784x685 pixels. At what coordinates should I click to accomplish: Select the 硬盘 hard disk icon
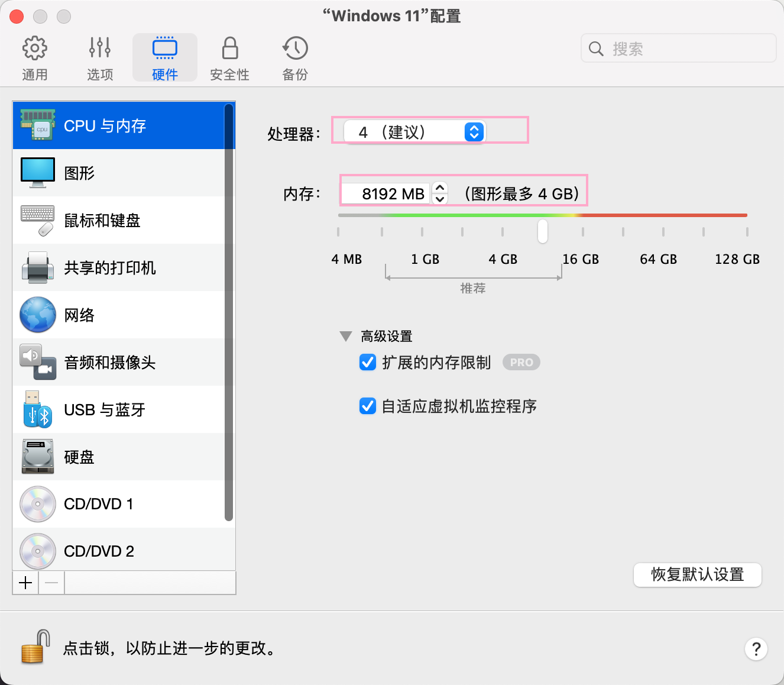point(38,457)
